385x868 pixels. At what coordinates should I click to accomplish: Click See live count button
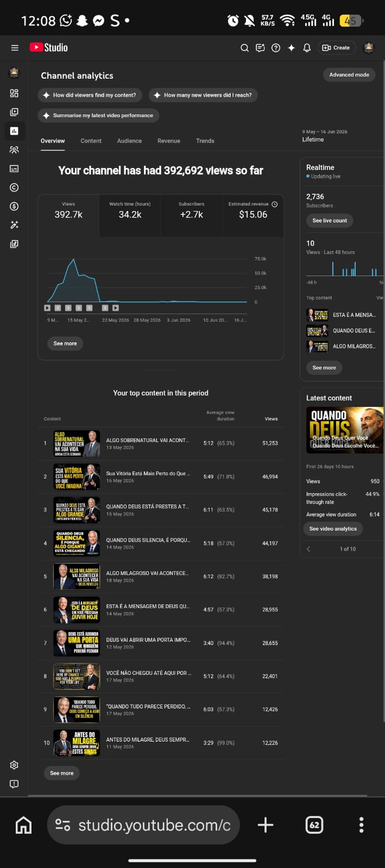point(330,221)
